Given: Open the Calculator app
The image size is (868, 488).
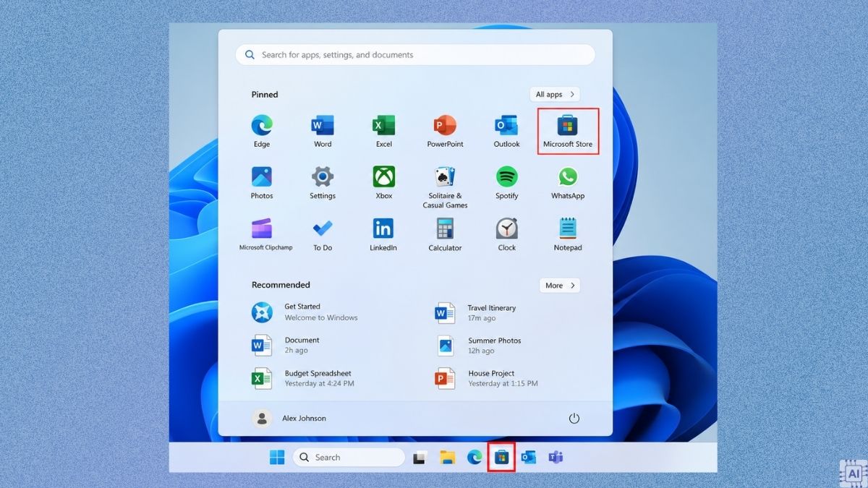Looking at the screenshot, I should coord(445,235).
